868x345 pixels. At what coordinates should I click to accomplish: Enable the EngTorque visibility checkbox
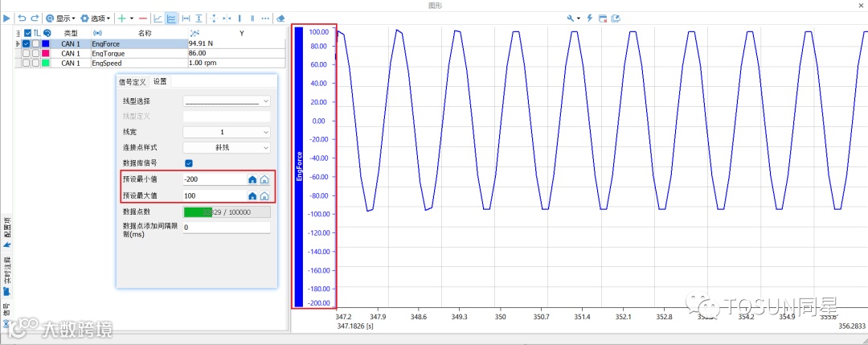click(x=26, y=54)
